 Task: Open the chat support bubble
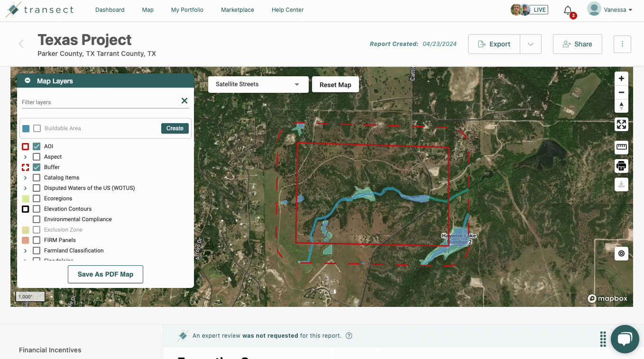[x=625, y=339]
